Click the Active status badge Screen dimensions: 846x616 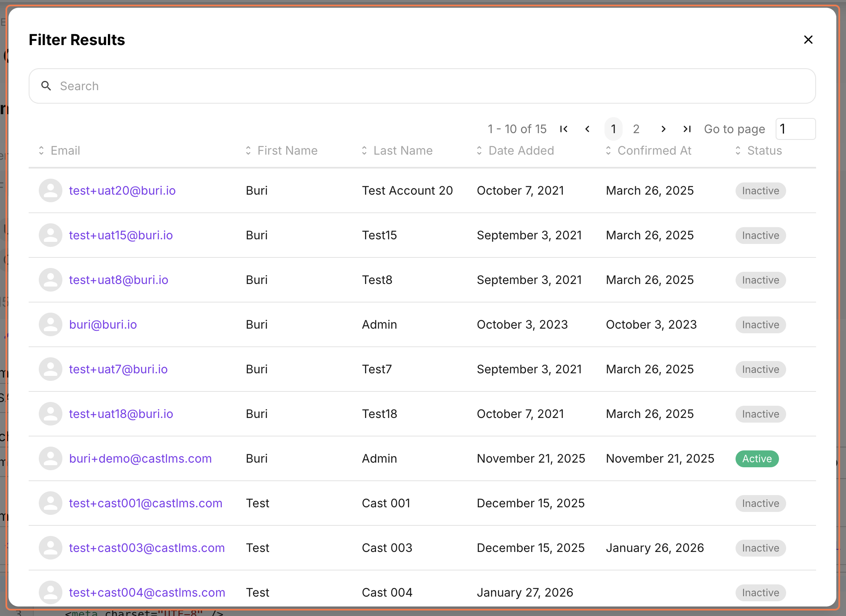pos(757,458)
